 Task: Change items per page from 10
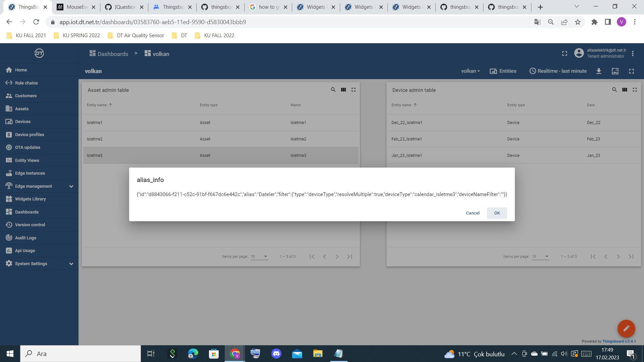point(259,256)
